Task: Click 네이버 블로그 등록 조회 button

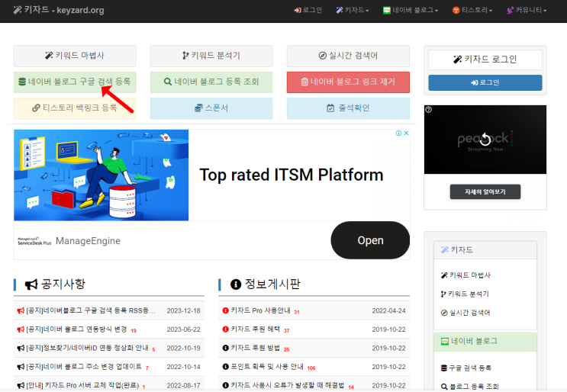Action: coord(211,82)
